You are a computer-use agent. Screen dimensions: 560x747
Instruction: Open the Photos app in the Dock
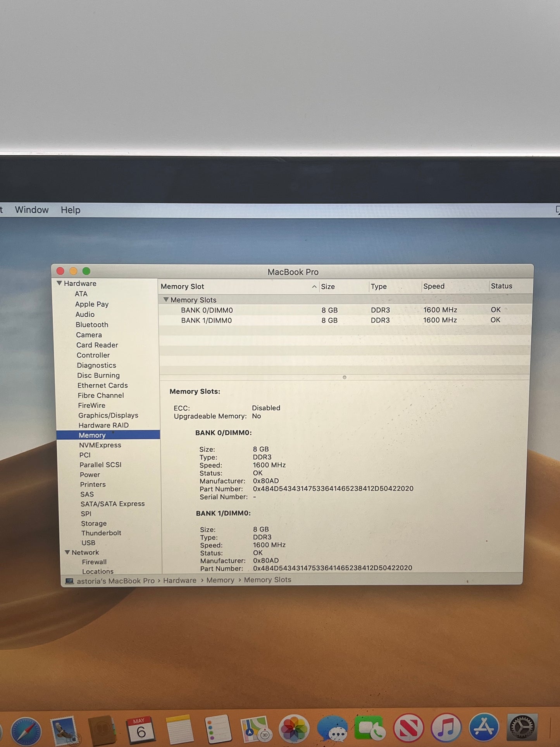[x=294, y=730]
